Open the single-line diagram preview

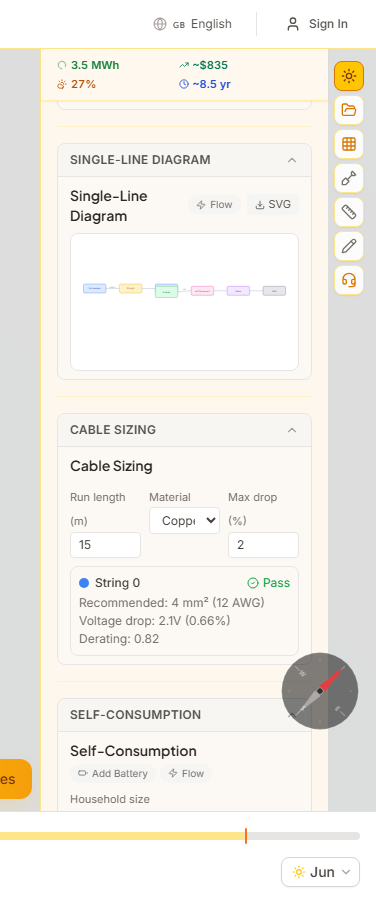184,302
